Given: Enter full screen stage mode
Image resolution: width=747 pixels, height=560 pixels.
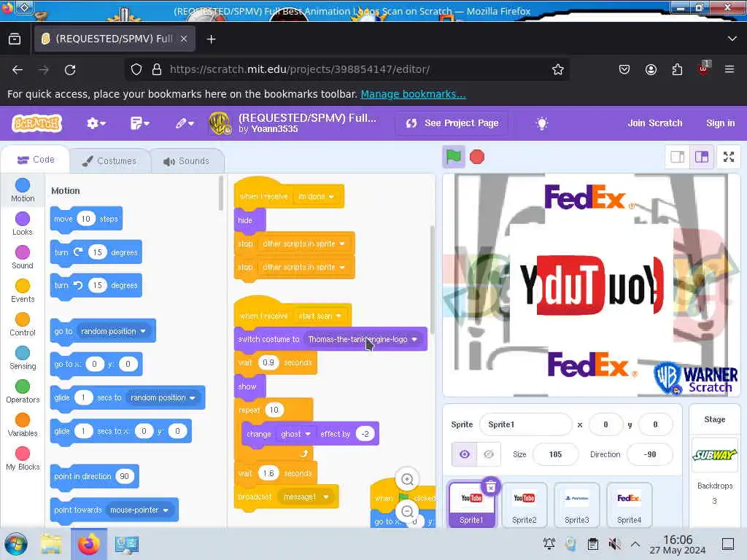Looking at the screenshot, I should click(x=729, y=157).
